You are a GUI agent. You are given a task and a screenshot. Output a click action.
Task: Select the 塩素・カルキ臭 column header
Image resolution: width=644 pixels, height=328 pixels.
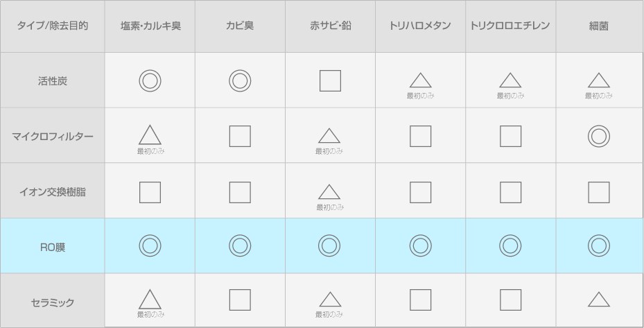point(150,26)
